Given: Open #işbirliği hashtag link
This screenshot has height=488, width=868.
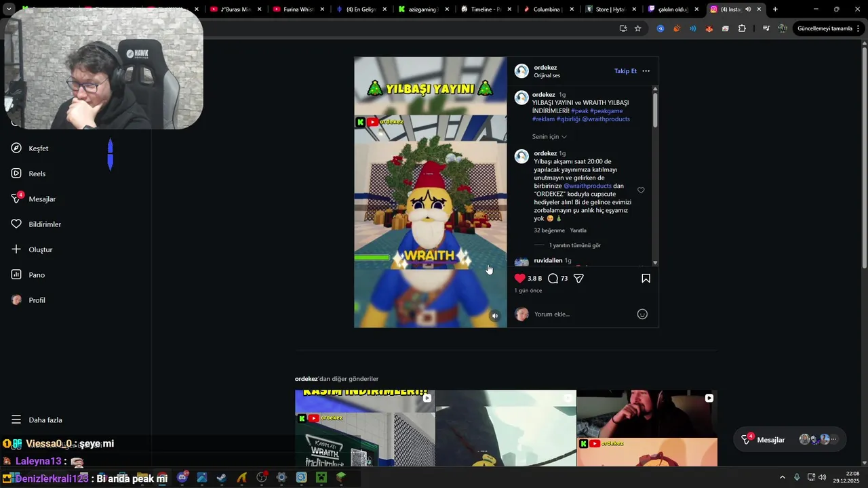Looking at the screenshot, I should coord(568,119).
